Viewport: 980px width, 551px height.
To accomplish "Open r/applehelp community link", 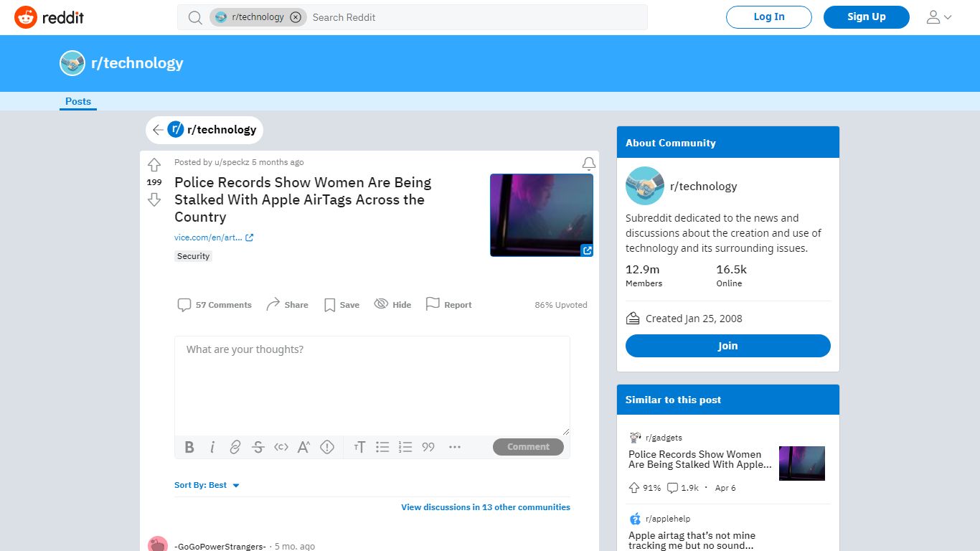I will [668, 519].
